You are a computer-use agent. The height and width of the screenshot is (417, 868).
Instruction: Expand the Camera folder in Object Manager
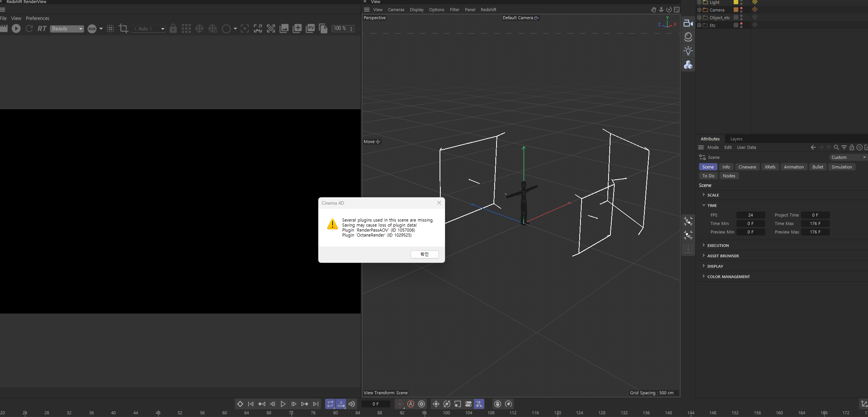[699, 10]
